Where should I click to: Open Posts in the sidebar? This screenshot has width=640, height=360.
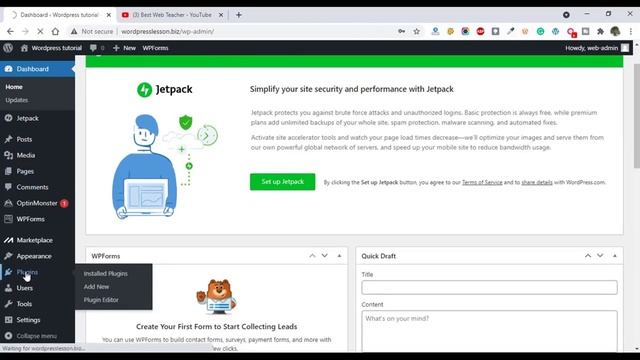[x=37, y=139]
